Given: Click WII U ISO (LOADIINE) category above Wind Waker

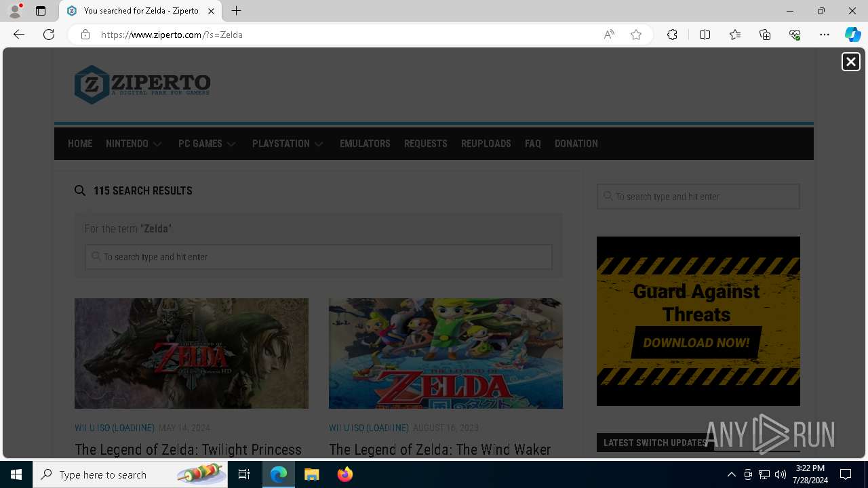Looking at the screenshot, I should coord(369,428).
